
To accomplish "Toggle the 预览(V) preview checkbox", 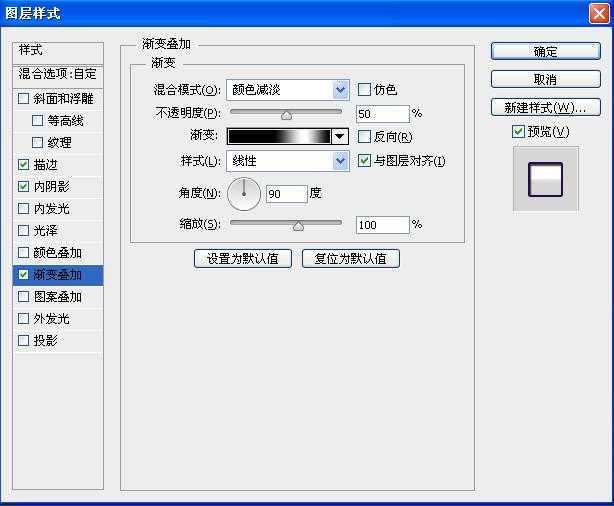I will click(x=518, y=132).
